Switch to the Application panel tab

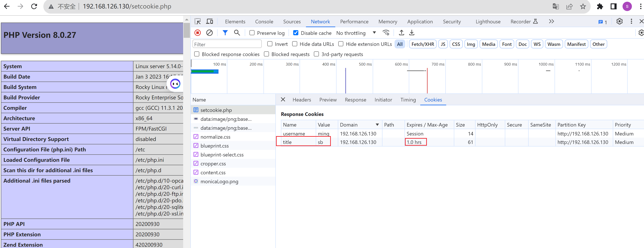(420, 22)
